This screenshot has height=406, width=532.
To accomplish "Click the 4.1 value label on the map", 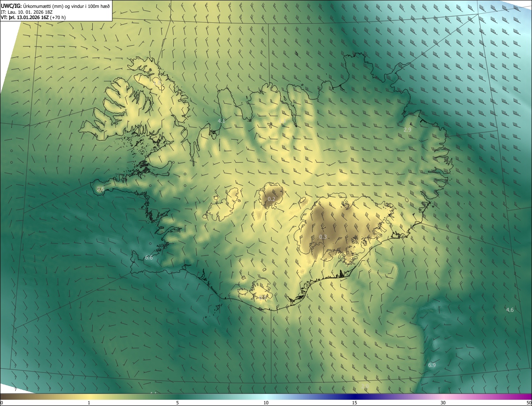I will [x=222, y=121].
